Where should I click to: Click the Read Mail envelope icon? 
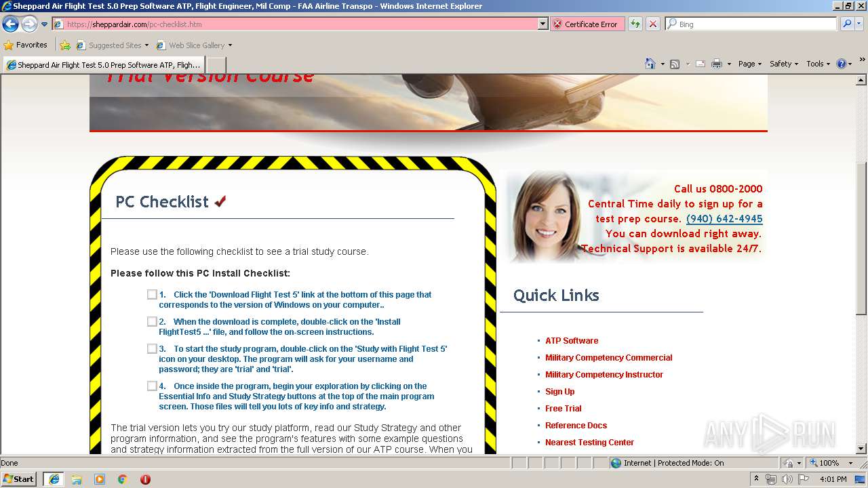(701, 64)
